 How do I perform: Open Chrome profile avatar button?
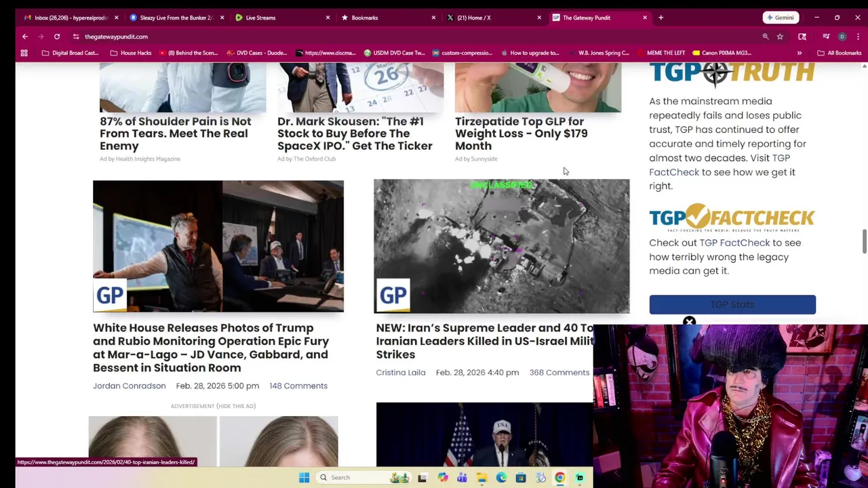coord(842,37)
